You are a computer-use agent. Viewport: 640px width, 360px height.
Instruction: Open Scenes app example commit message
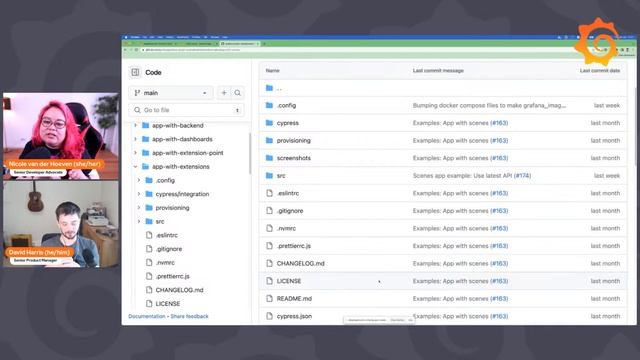462,176
